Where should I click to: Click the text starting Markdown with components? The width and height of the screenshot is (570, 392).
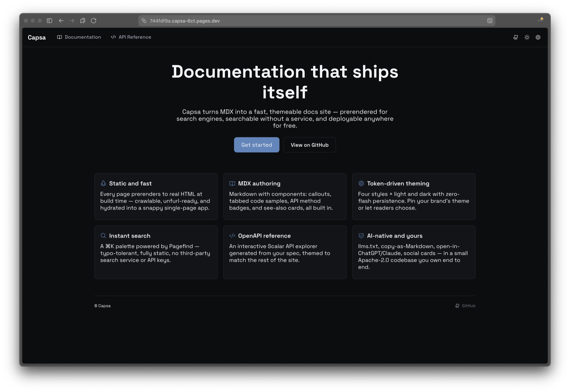[281, 201]
